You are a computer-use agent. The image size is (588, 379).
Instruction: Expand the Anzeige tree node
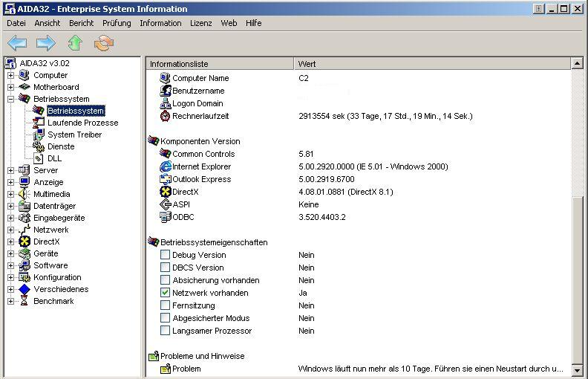(10, 182)
